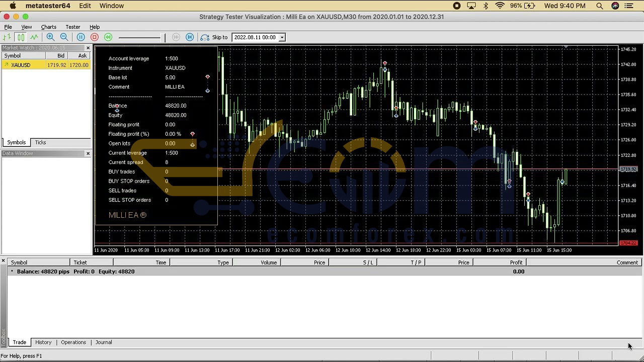Open the View menu
The height and width of the screenshot is (362, 644).
(26, 27)
